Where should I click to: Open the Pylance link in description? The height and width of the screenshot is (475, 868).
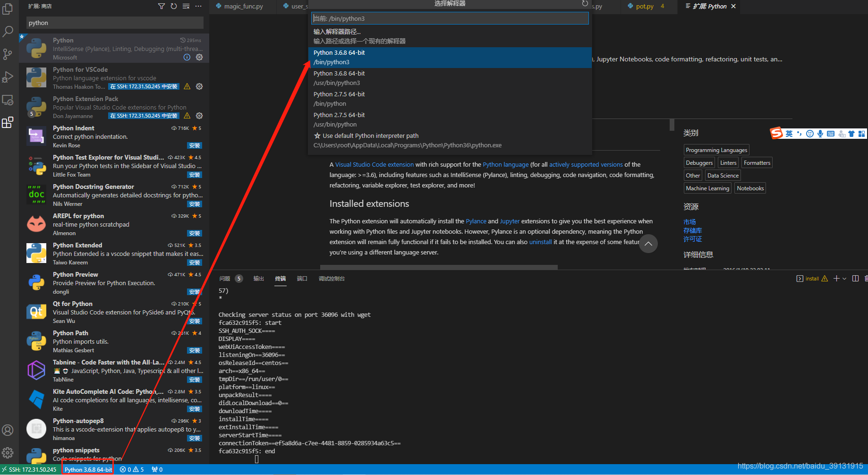[476, 221]
